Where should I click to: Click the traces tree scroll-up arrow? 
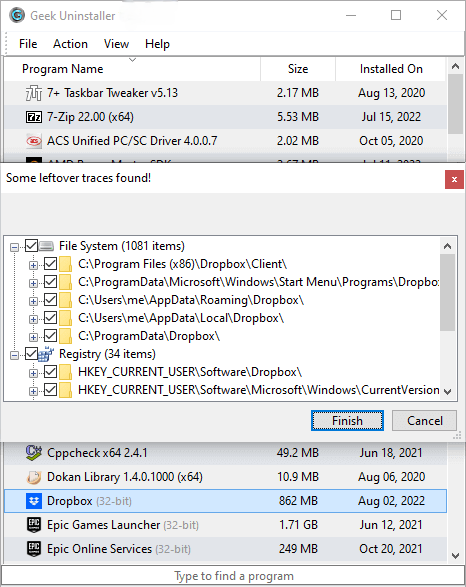tap(447, 246)
